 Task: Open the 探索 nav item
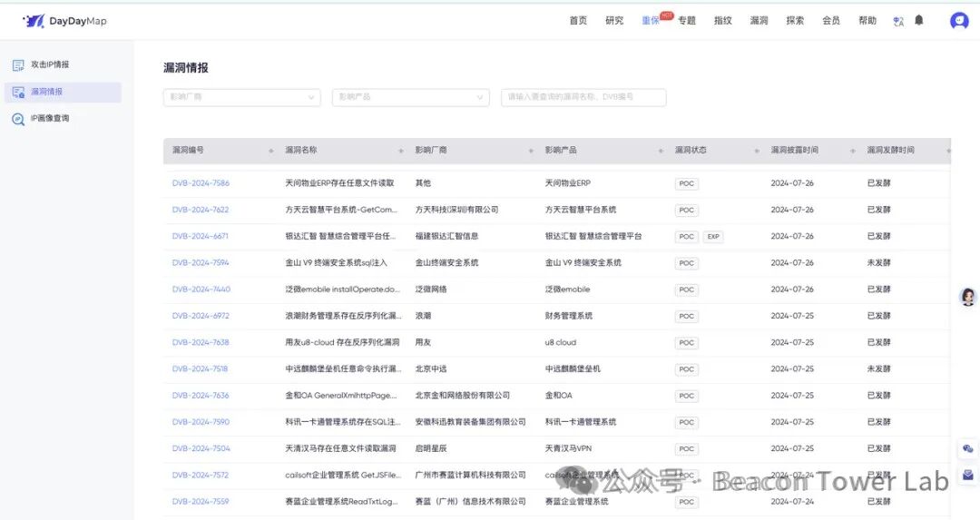point(795,21)
